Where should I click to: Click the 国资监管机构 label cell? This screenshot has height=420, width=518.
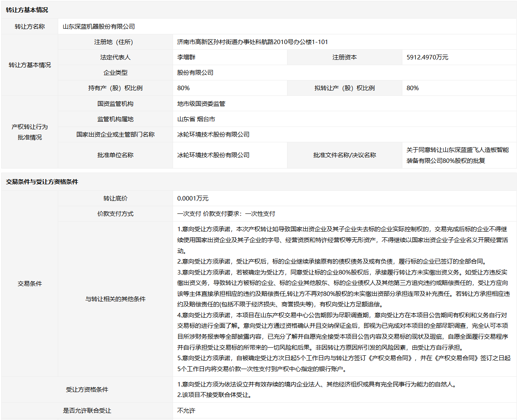[115, 103]
